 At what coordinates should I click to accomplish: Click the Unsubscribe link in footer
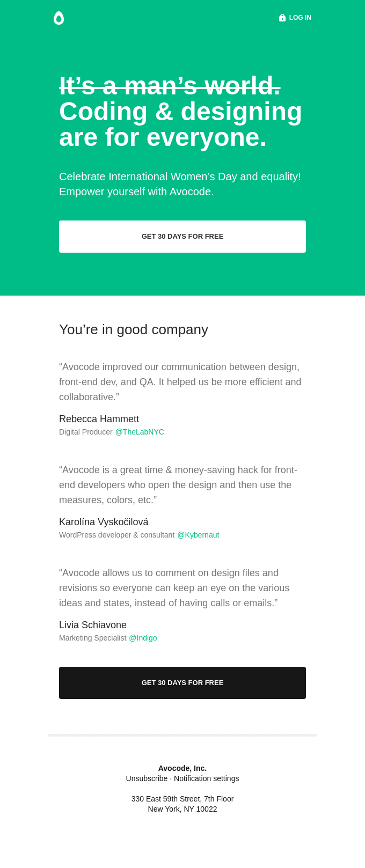[147, 778]
